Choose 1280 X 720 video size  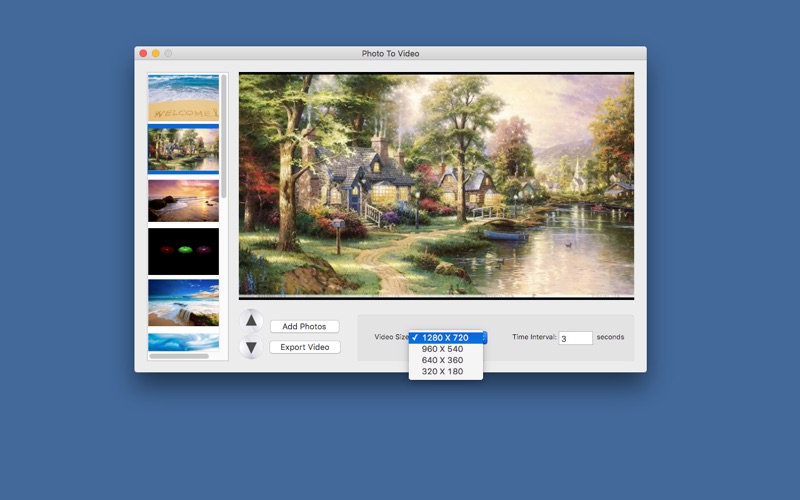coord(446,338)
